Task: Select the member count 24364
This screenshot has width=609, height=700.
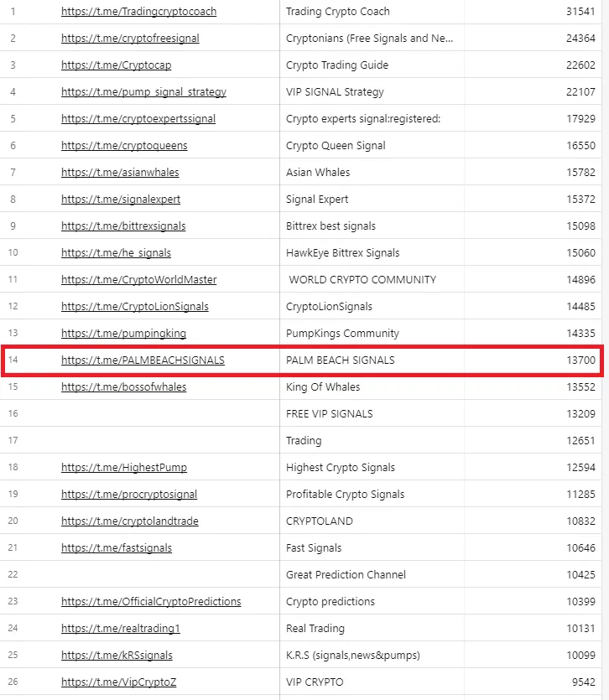Action: pyautogui.click(x=580, y=39)
